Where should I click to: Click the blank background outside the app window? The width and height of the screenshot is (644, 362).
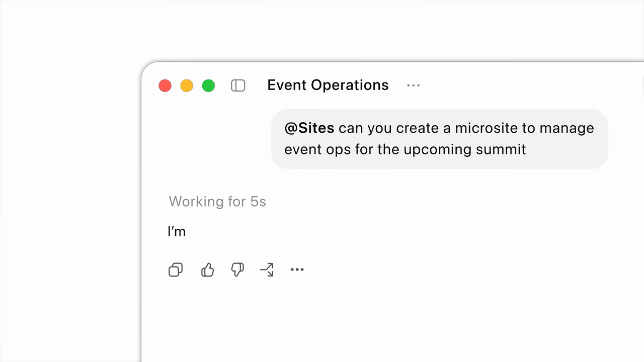point(70,201)
